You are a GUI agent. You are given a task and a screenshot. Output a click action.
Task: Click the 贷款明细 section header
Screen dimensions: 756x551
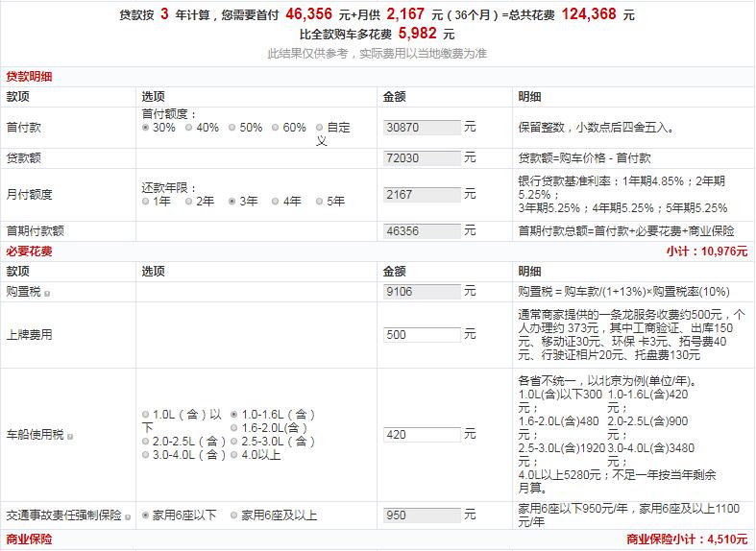(29, 77)
